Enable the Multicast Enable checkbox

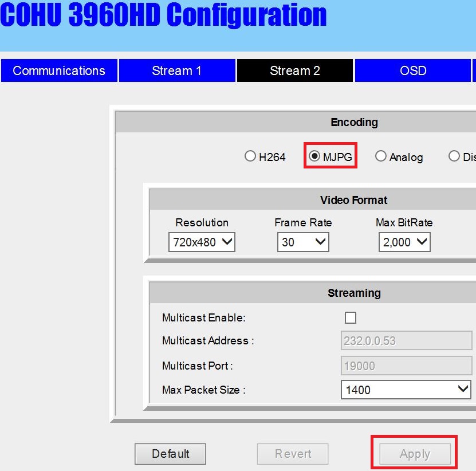(x=351, y=317)
